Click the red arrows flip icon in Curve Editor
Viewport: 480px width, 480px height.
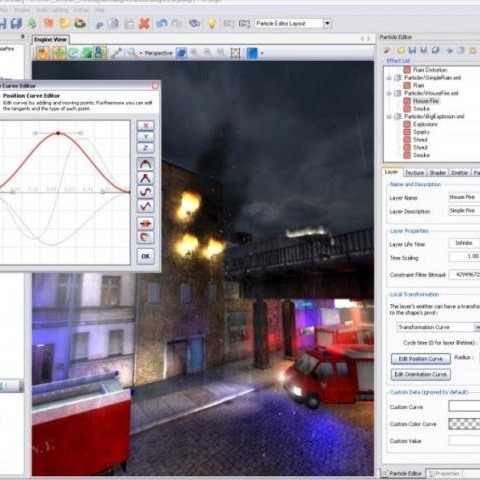[146, 223]
